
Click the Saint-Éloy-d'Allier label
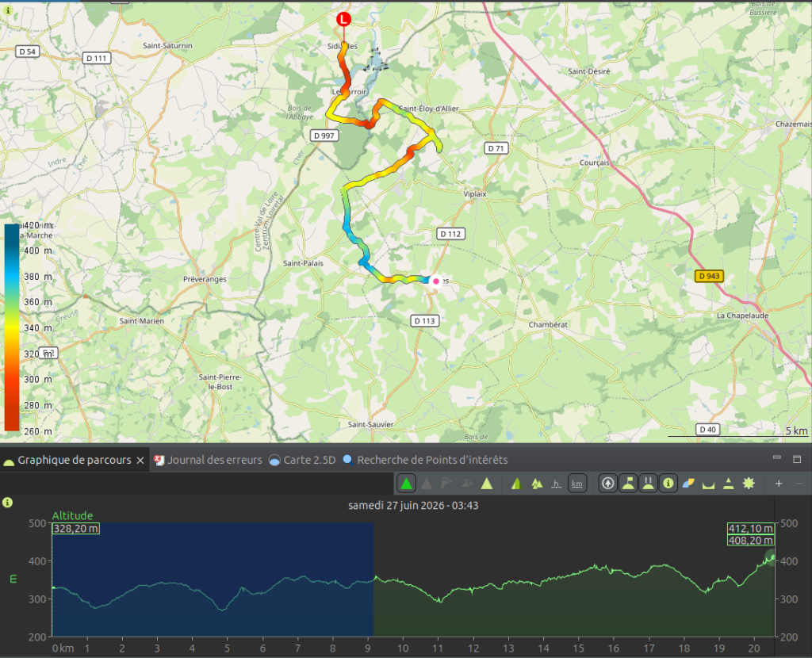[429, 109]
